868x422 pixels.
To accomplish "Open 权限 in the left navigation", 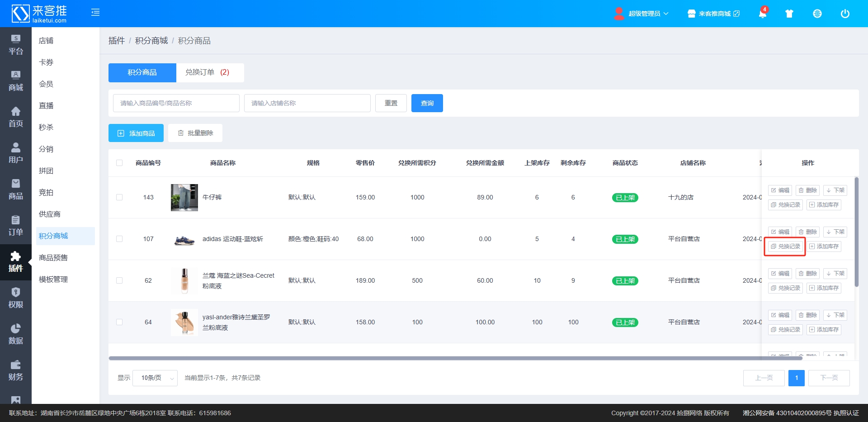I will pyautogui.click(x=16, y=298).
